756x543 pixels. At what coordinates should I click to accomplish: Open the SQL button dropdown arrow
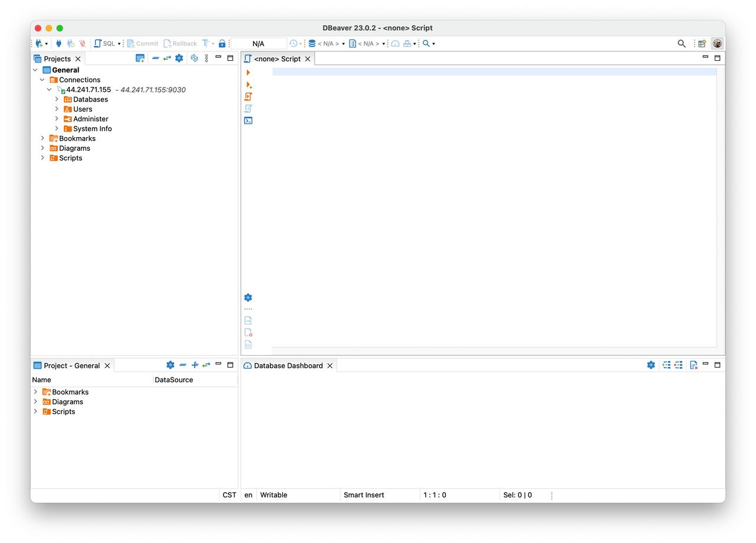coord(119,43)
